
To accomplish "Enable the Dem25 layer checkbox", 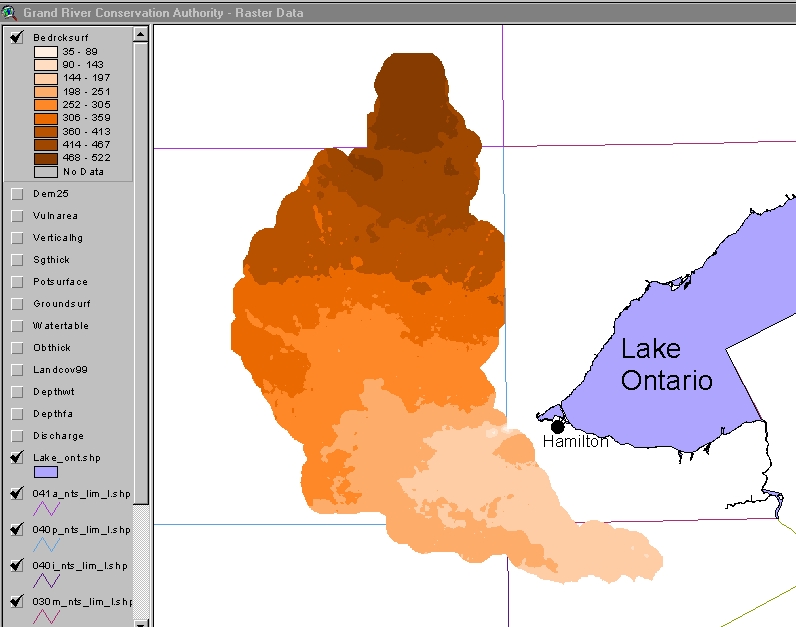I will click(17, 194).
